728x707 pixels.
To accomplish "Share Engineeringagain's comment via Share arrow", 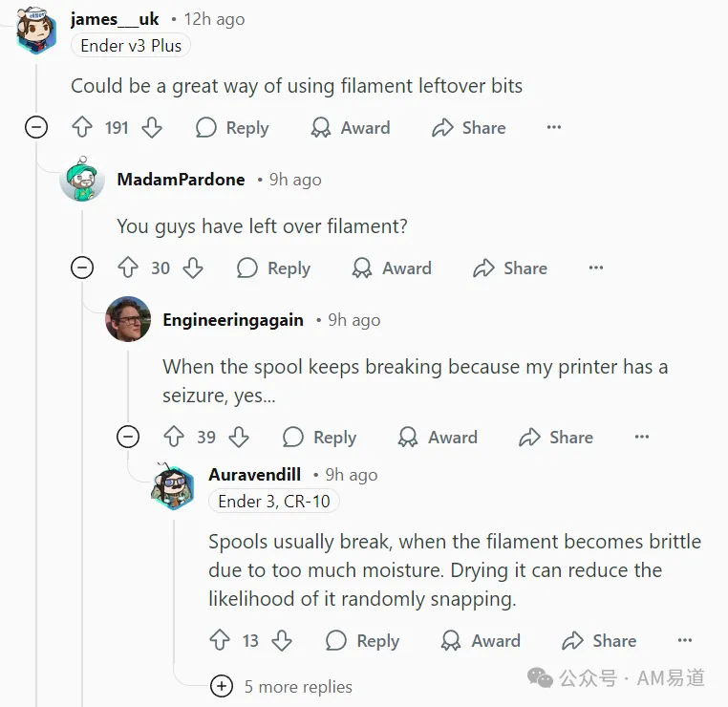I will (x=556, y=437).
